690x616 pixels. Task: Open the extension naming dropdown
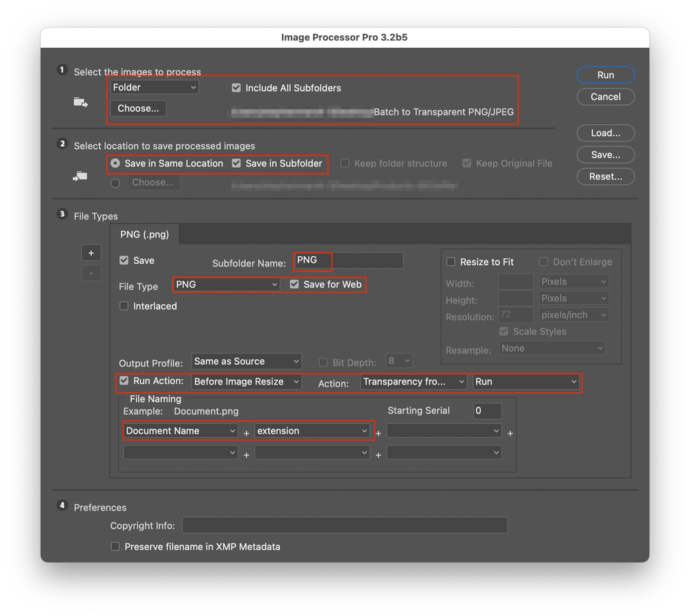312,431
